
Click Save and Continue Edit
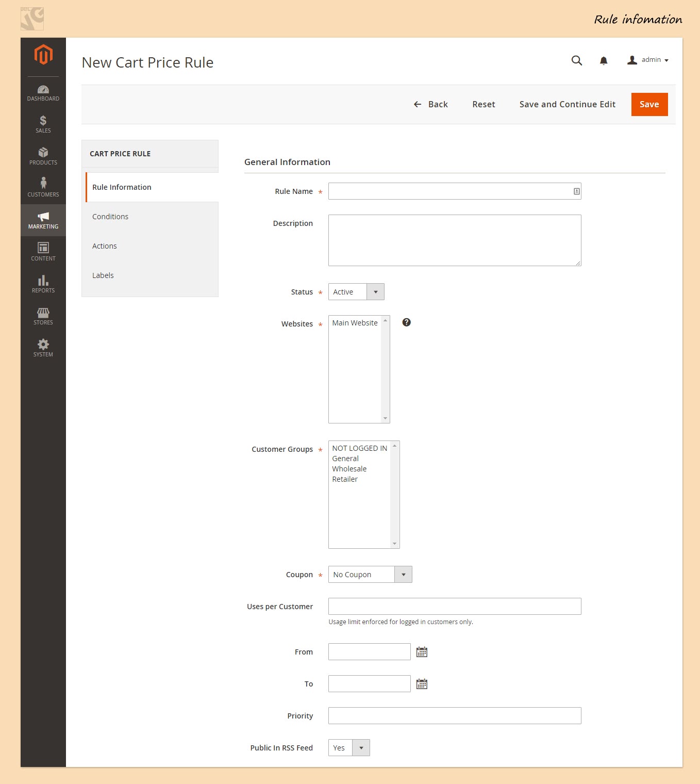point(567,104)
